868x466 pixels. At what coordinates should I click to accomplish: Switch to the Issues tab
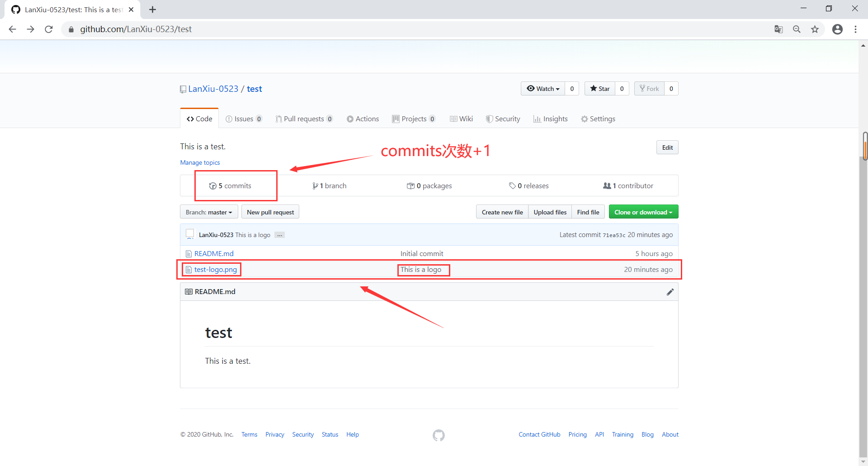[244, 119]
